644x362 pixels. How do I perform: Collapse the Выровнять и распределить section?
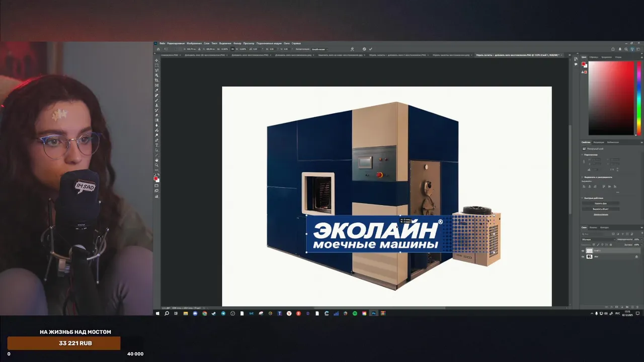(582, 177)
